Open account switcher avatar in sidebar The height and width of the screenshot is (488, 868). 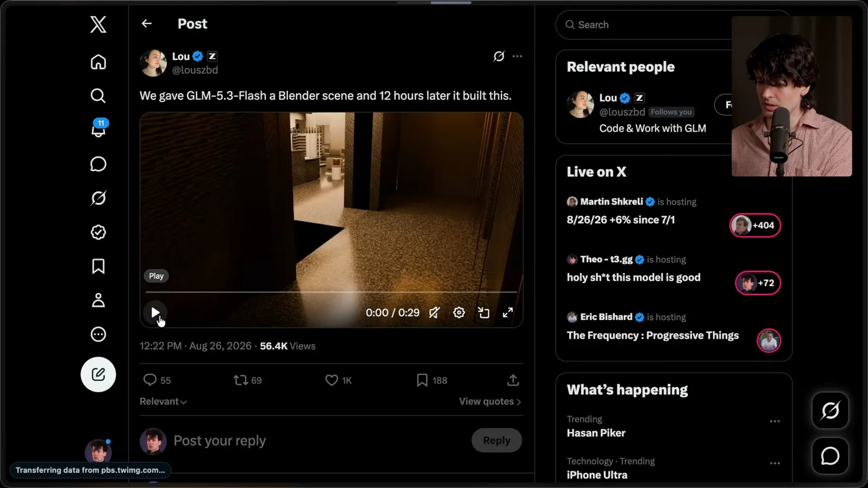(98, 451)
